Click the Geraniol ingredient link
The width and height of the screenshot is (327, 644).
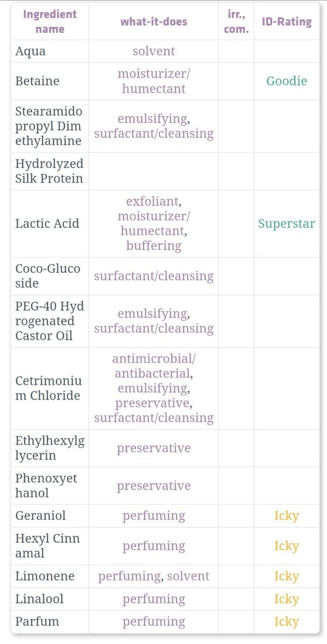coord(40,516)
